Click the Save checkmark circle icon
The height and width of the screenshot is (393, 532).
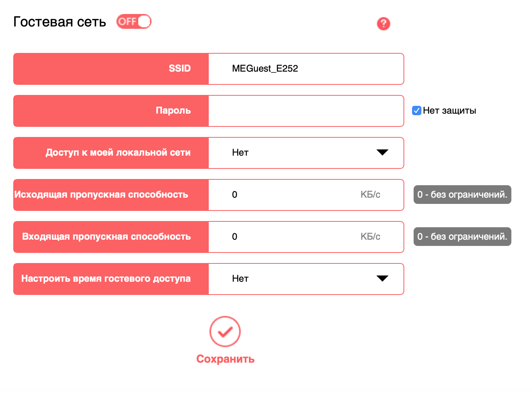coord(225,332)
